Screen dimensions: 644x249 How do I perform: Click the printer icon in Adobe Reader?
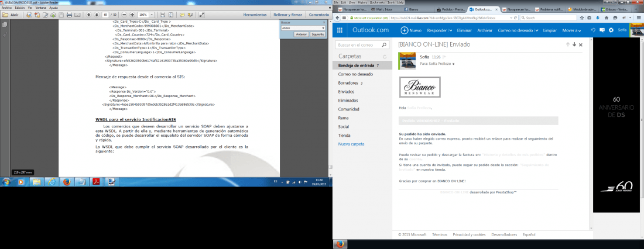[x=69, y=15]
